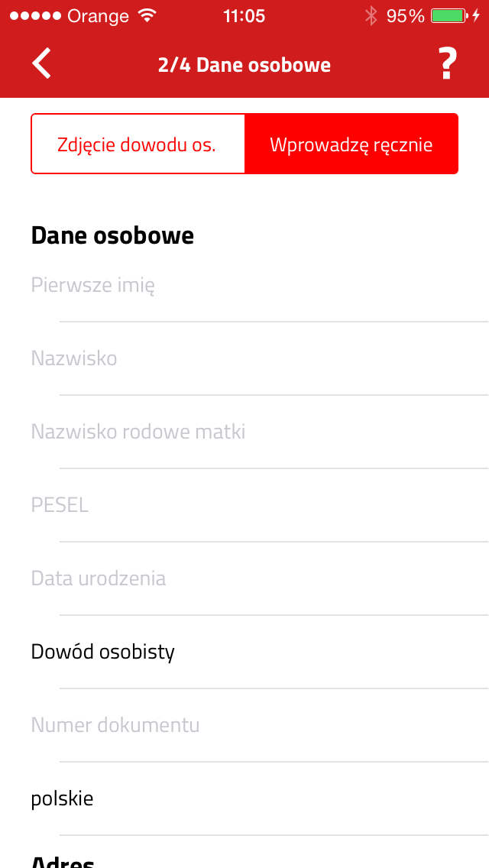Viewport: 489px width, 868px height.
Task: Focus the Nazwisko field
Action: point(244,358)
